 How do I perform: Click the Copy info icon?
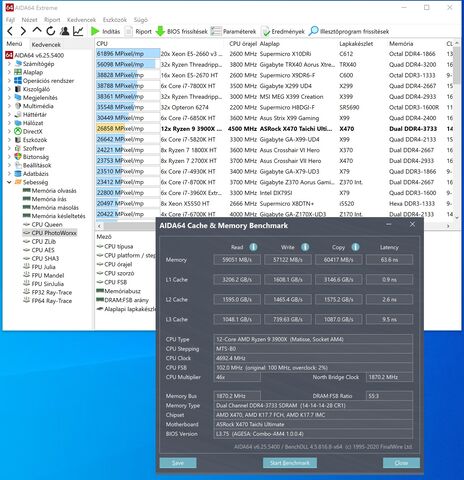click(x=356, y=247)
